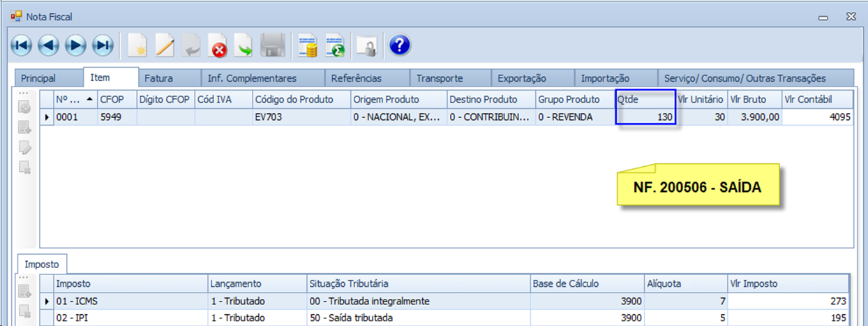Click remove tax row icon beside Imposto grid
This screenshot has height=326, width=868.
(x=24, y=311)
